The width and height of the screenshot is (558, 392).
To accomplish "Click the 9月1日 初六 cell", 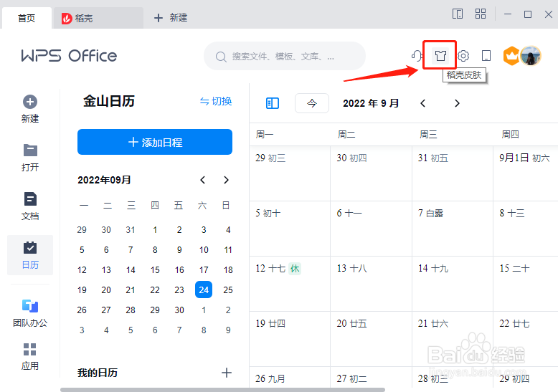I will [526, 173].
